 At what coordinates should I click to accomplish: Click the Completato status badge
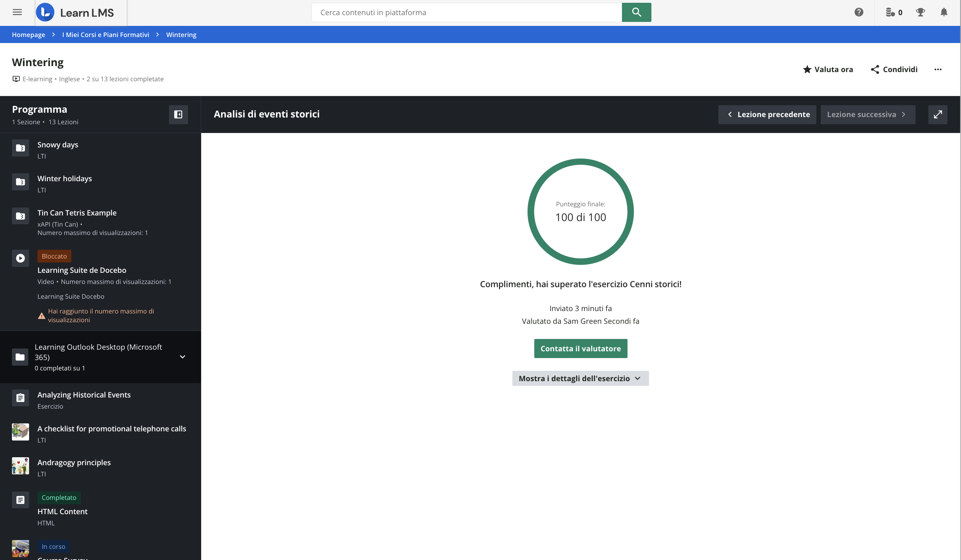pos(59,497)
